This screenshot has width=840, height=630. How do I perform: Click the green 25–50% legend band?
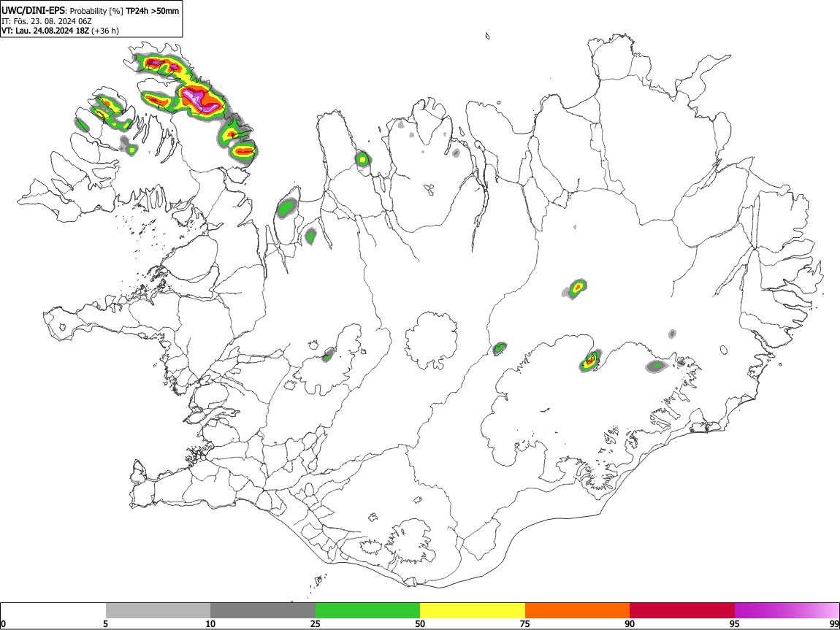tap(367, 611)
